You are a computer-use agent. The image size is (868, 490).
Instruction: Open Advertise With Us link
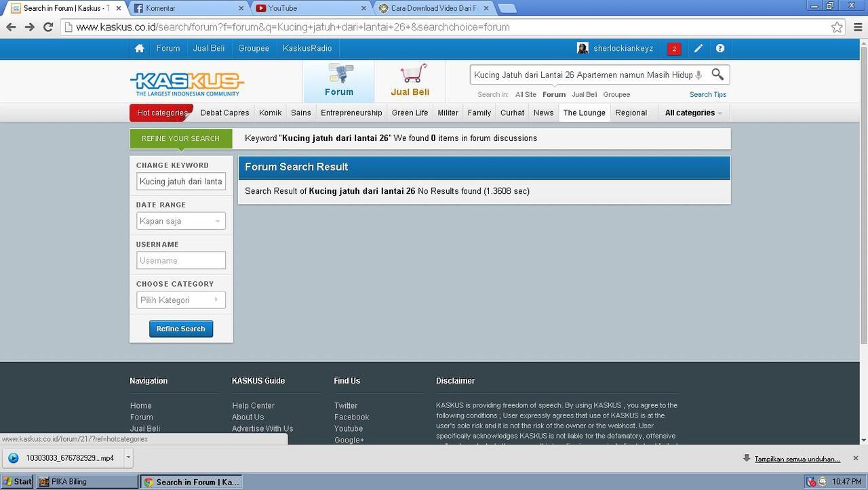click(x=262, y=428)
